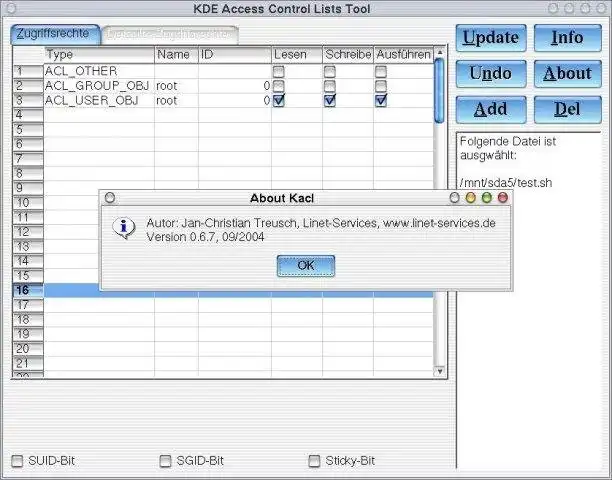Toggle Schreiben checkbox for ACL_GROUP_OBJ
This screenshot has width=612, height=480.
tap(329, 86)
